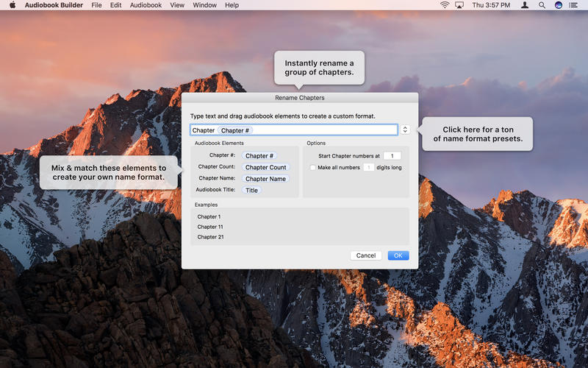This screenshot has height=368, width=588.
Task: Click the Start Chapter numbers at field
Action: (x=392, y=156)
